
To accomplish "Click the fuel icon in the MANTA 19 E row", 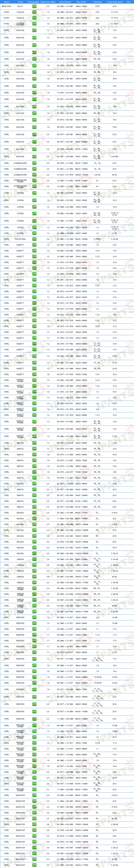I will point(34,472).
